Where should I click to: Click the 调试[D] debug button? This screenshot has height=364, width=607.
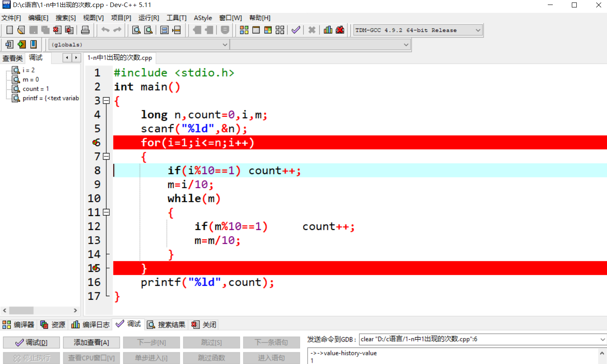31,342
